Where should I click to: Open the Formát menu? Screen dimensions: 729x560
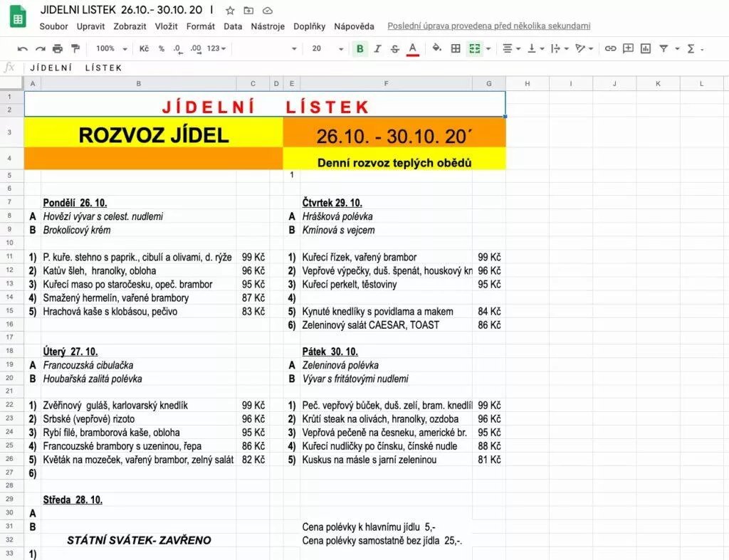tap(200, 26)
